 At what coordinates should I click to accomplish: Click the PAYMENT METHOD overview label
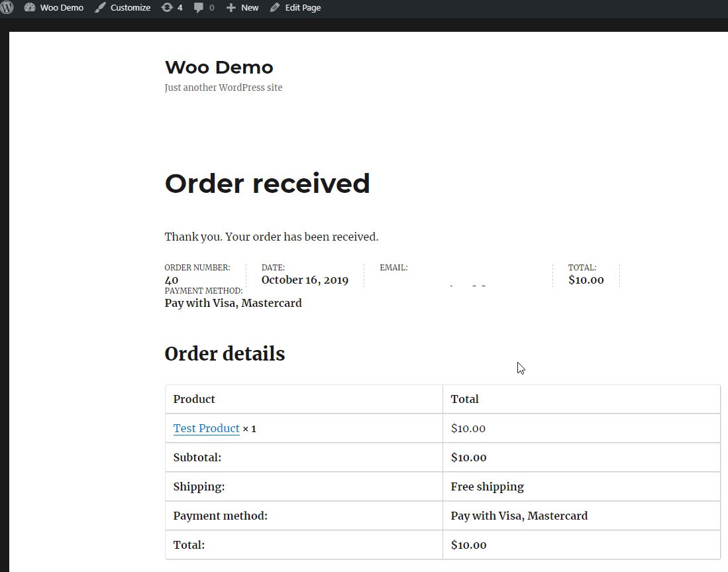[203, 291]
